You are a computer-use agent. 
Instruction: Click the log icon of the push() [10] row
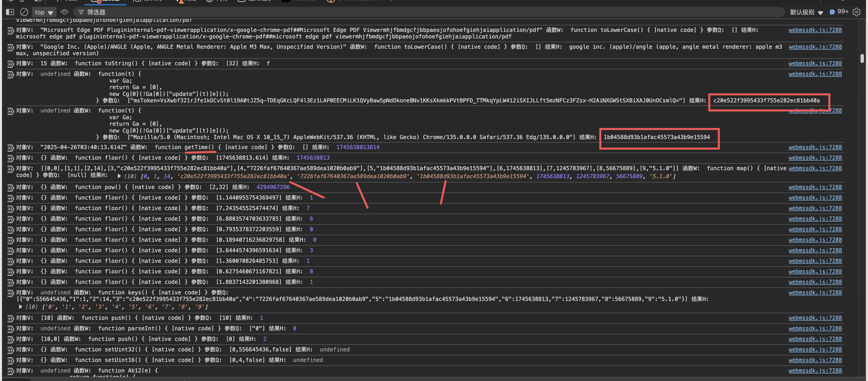(11, 318)
